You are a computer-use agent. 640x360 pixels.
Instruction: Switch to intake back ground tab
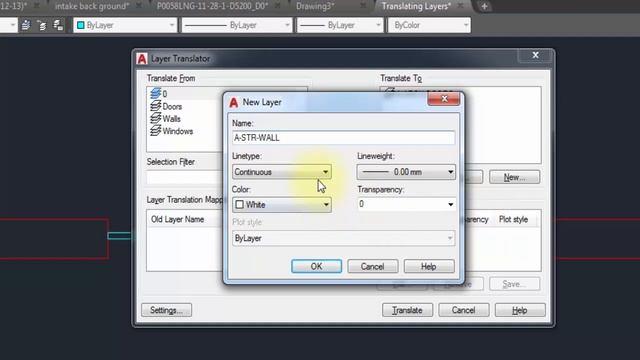(x=92, y=6)
